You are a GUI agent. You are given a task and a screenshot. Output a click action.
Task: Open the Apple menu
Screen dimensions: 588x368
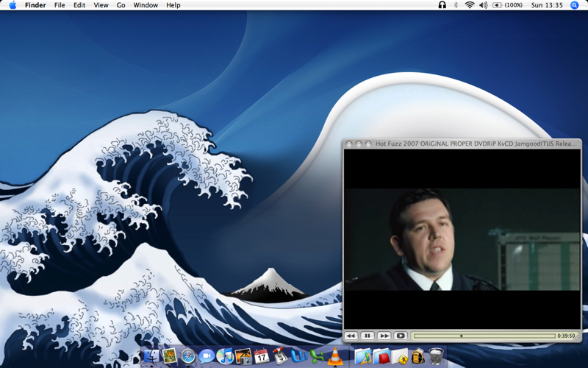coord(12,5)
